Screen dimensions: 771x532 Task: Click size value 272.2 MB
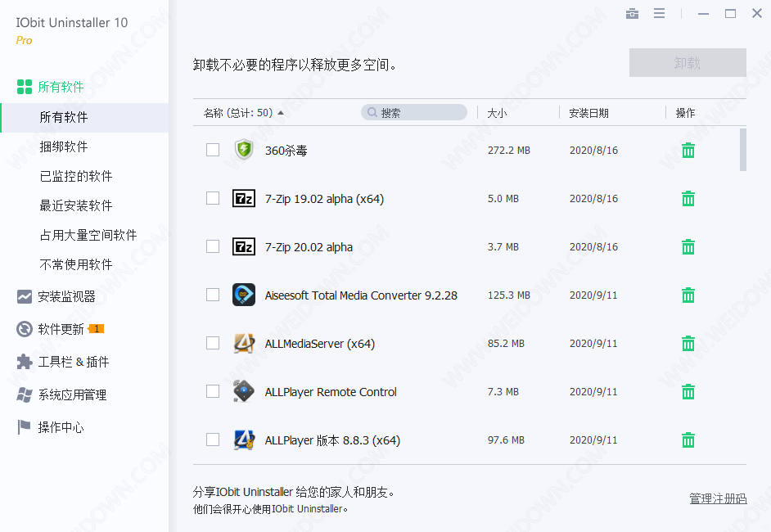(509, 151)
